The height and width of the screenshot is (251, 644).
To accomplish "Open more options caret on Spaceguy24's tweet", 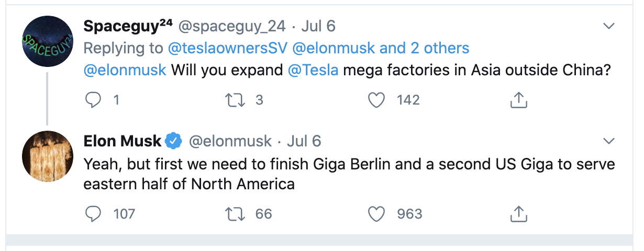I will [x=609, y=26].
